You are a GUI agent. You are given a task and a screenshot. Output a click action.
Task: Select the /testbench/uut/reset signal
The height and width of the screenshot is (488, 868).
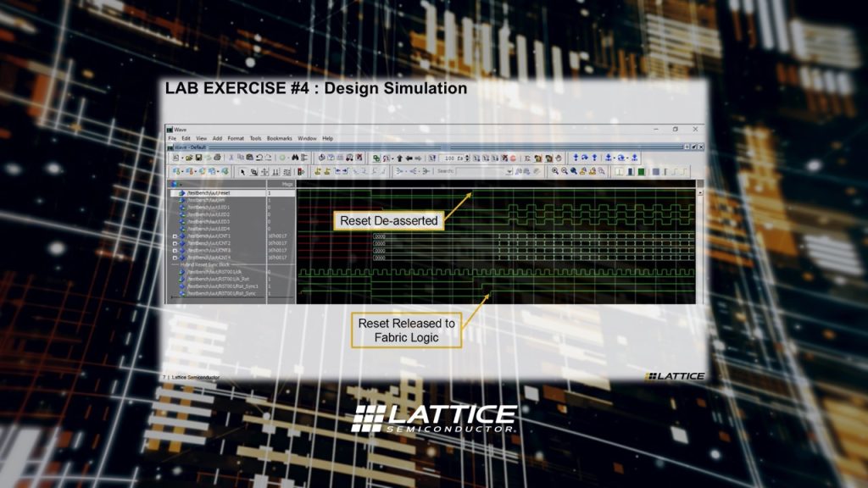[209, 193]
